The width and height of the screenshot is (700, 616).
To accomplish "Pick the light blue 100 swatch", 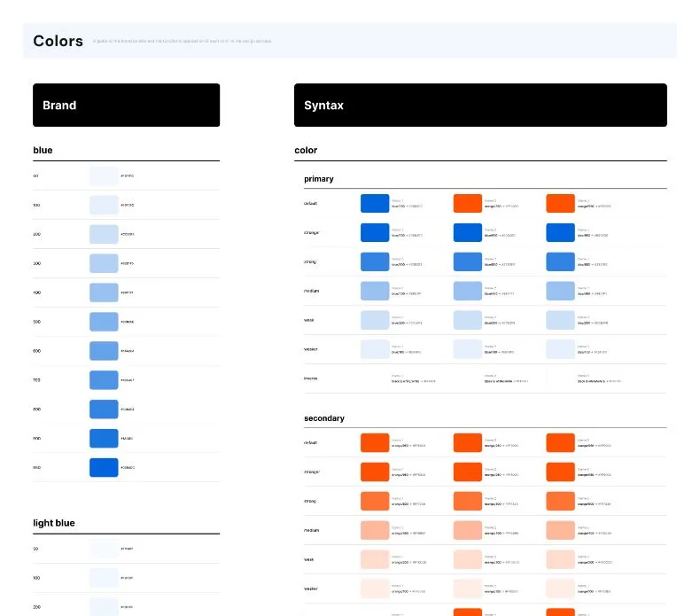I will point(104,578).
